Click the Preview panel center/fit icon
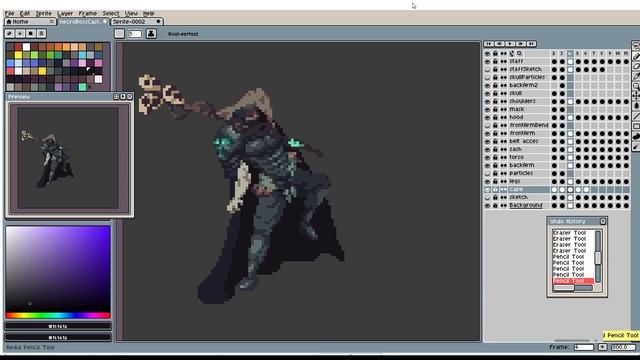Screen dimensions: 640x360 (116, 97)
